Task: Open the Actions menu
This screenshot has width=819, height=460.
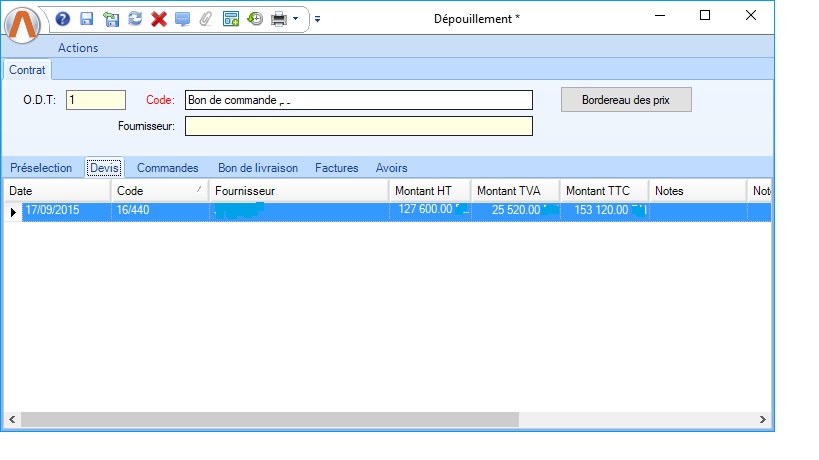Action: [x=78, y=48]
